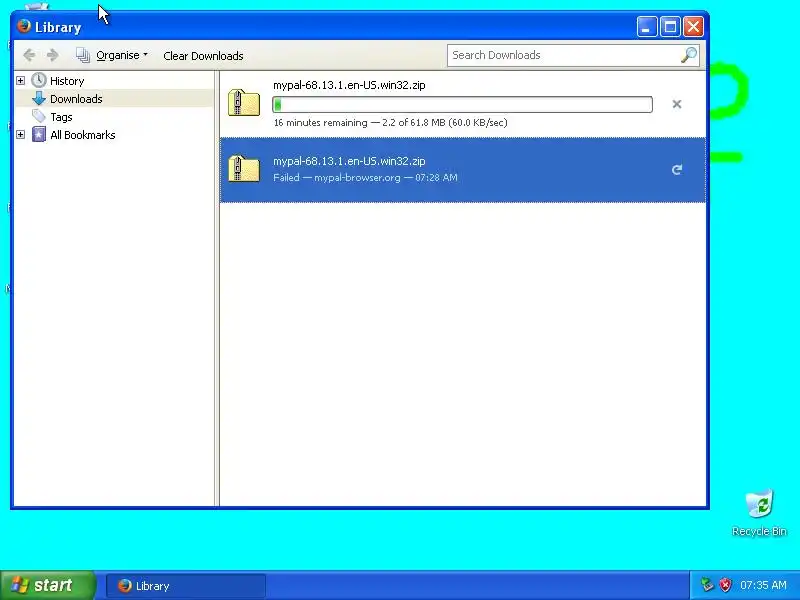
Task: Open the Recycle Bin desktop icon
Action: click(759, 513)
